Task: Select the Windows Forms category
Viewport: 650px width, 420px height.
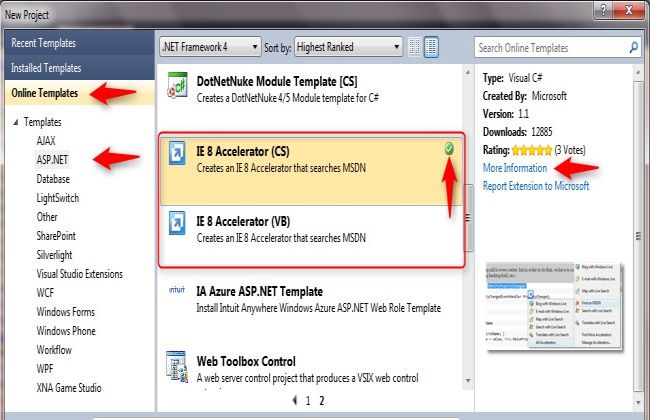Action: tap(65, 312)
